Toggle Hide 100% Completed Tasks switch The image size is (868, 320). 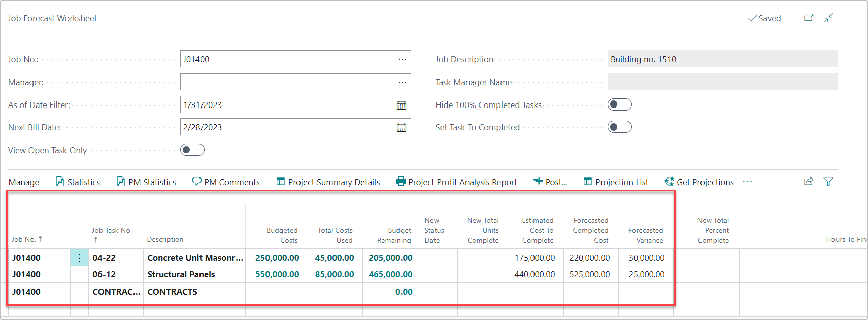pyautogui.click(x=619, y=104)
